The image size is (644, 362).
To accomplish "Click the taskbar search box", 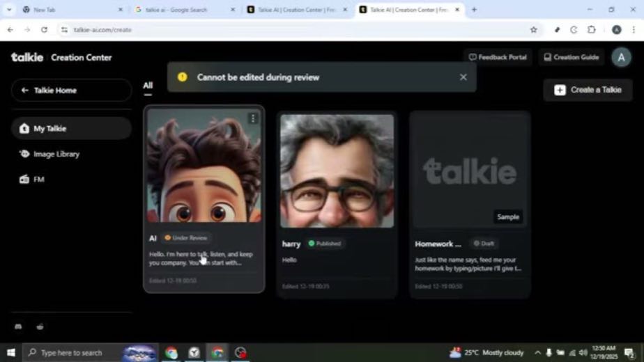I will pos(91,352).
